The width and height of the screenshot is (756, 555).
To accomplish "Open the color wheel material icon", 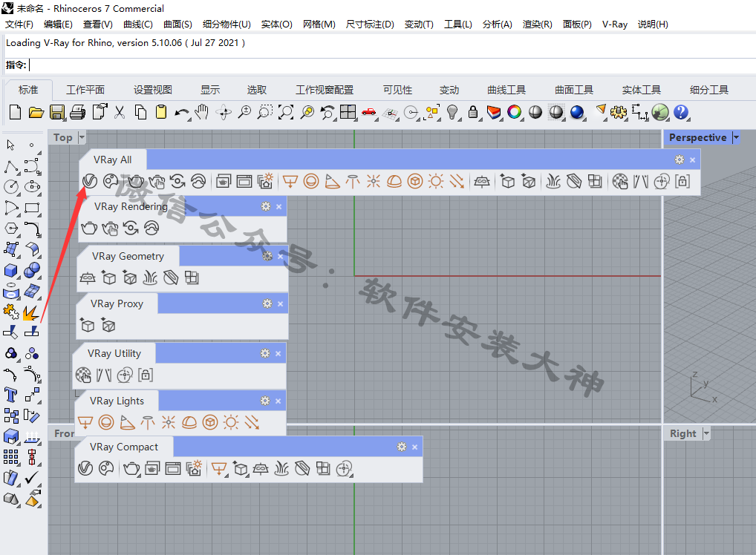I will (515, 112).
